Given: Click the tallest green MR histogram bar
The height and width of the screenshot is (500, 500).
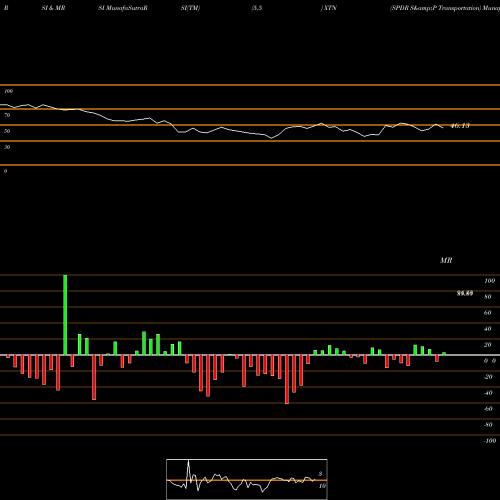Looking at the screenshot, I should (65, 315).
